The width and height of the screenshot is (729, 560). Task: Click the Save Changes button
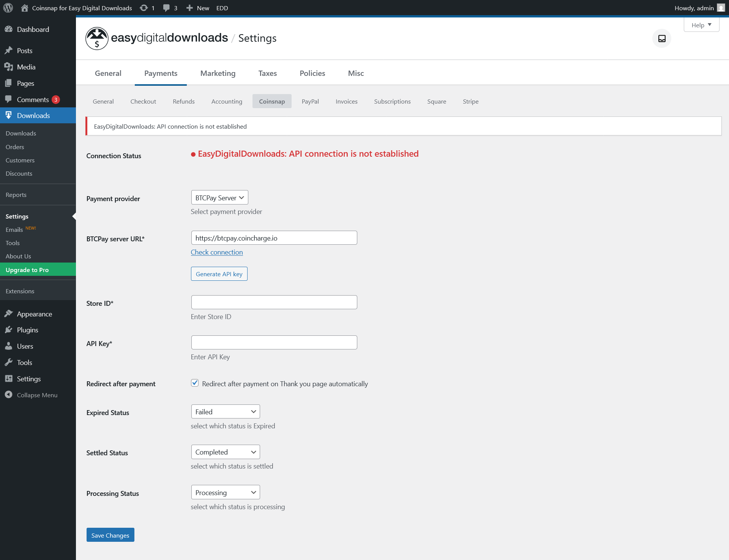[x=110, y=535]
